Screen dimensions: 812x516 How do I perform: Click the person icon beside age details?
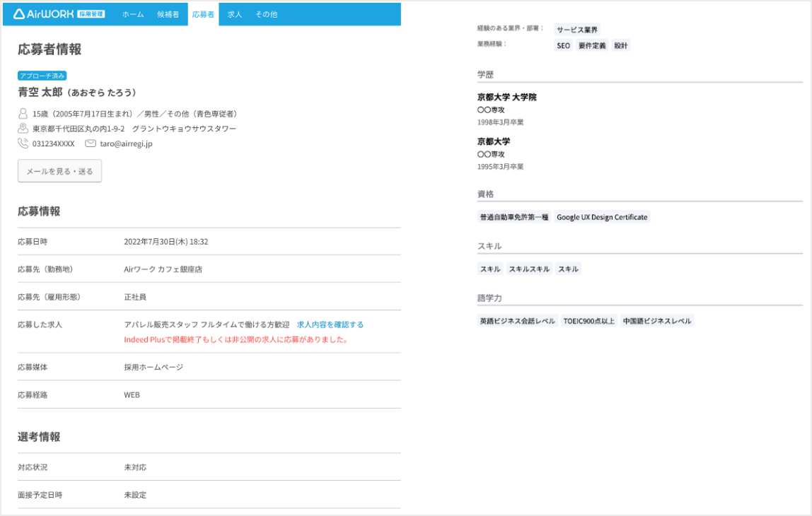[x=23, y=113]
